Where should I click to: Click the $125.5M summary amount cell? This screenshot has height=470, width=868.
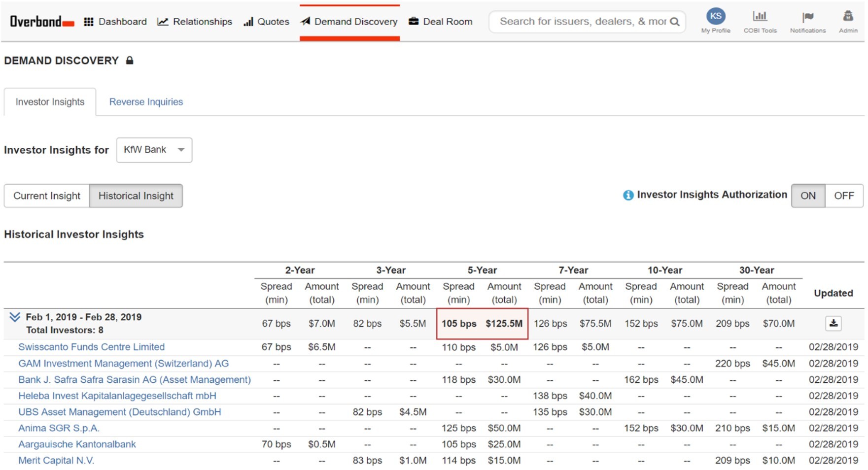click(504, 324)
